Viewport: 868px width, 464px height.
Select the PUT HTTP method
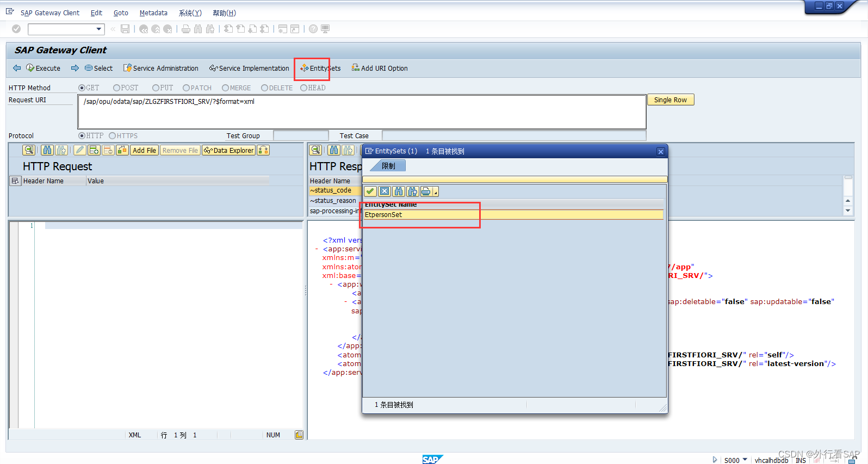156,88
